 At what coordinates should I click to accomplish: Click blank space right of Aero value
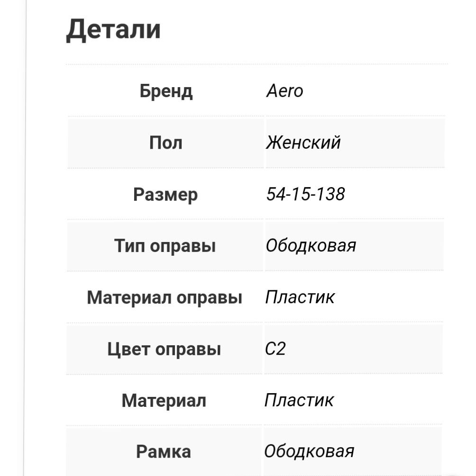point(379,90)
